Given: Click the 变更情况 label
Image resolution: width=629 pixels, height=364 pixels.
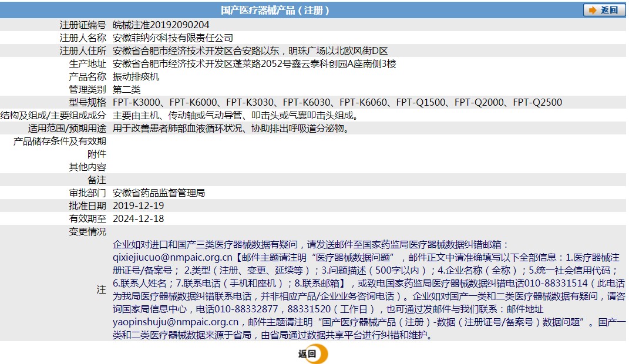Looking at the screenshot, I should click(x=88, y=232).
